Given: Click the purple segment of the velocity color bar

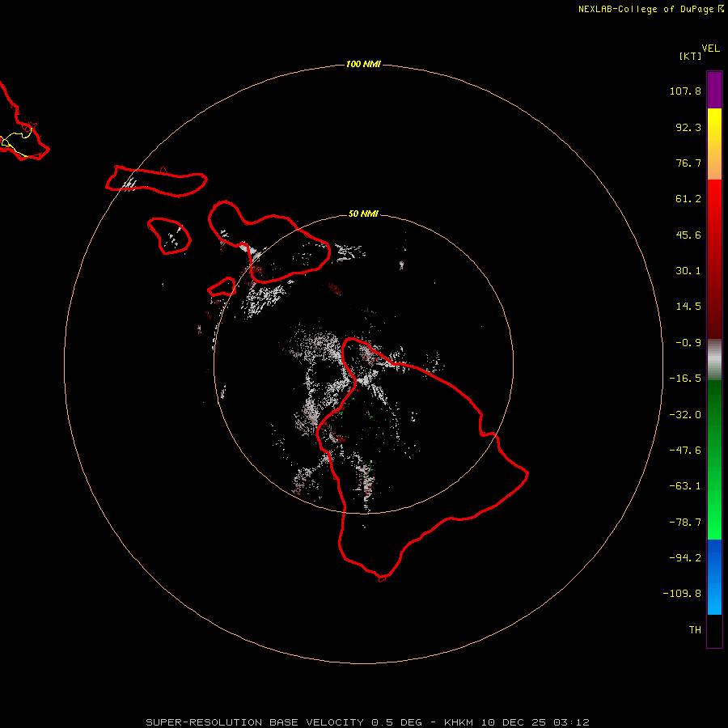Looking at the screenshot, I should tap(714, 90).
